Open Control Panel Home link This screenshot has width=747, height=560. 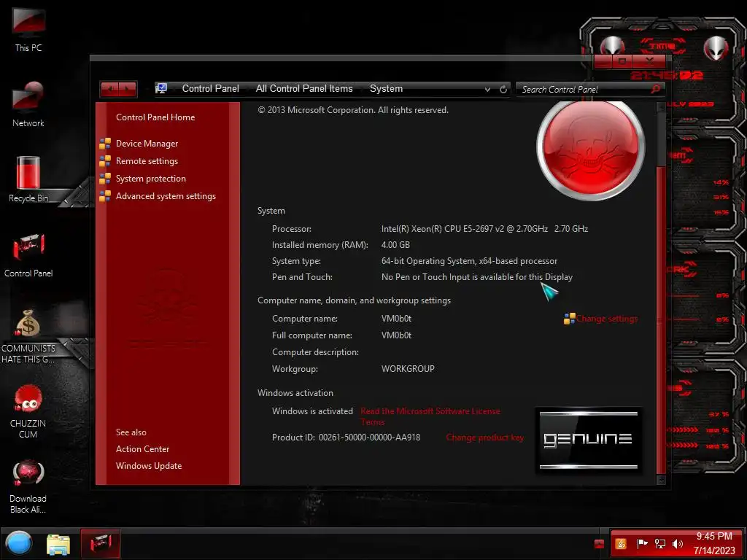coord(155,117)
